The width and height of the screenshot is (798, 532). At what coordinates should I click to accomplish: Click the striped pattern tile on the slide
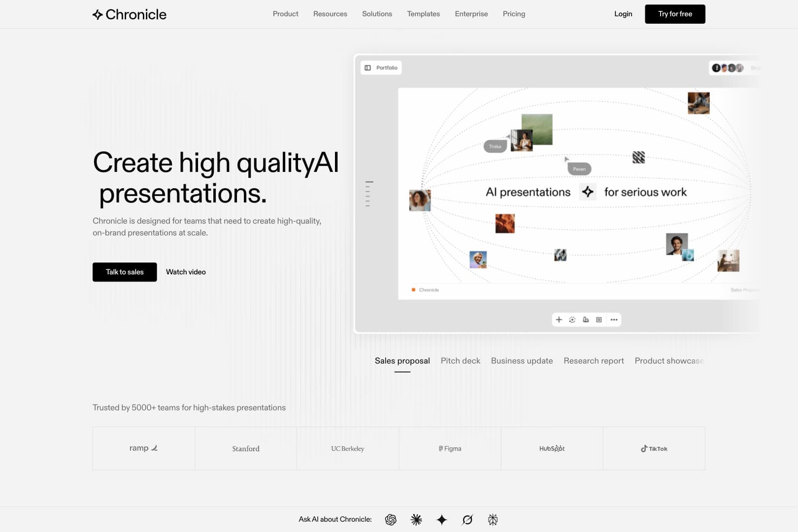click(x=638, y=157)
